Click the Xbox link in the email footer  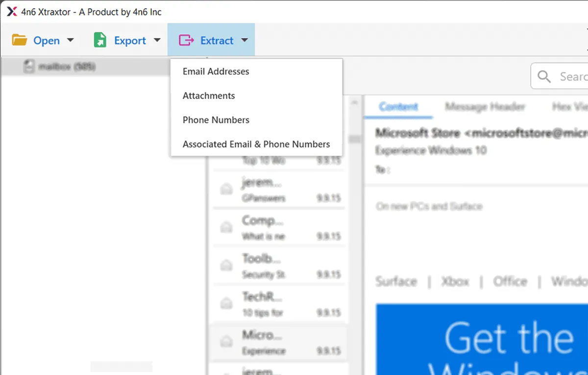pos(455,281)
